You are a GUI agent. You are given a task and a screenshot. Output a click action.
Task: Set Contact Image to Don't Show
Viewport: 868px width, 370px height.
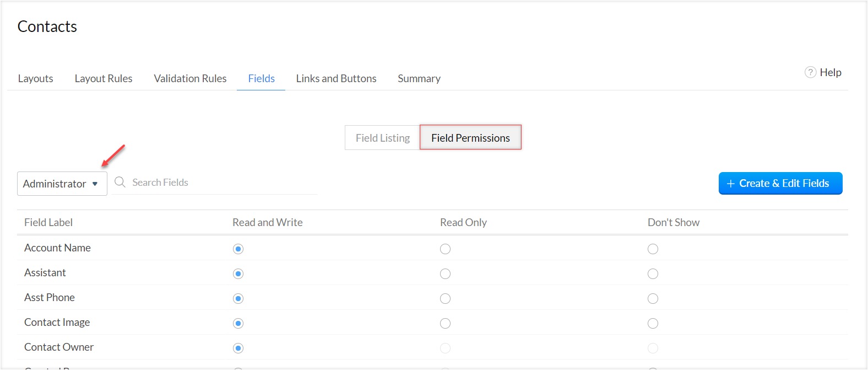(653, 324)
